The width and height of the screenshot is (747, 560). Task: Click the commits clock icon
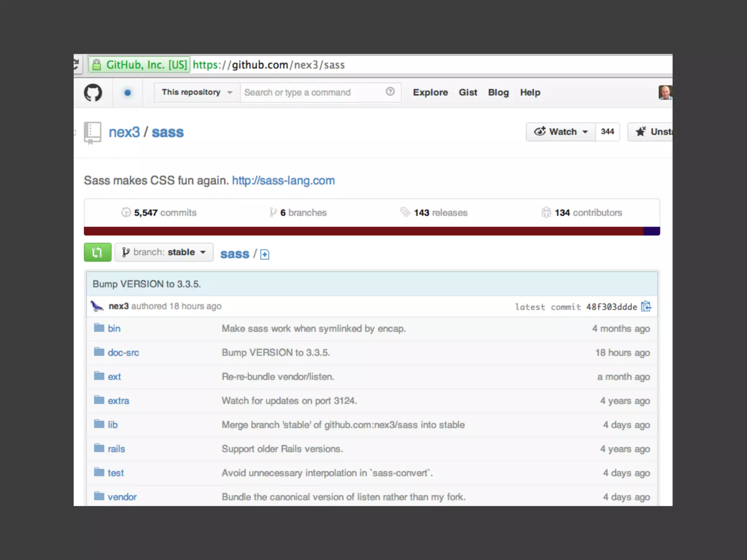(x=126, y=212)
